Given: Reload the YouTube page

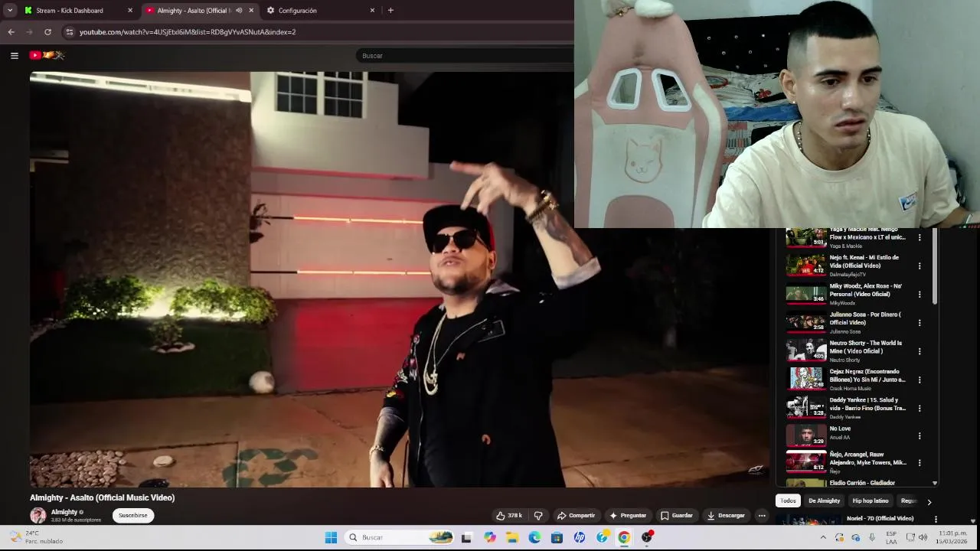Looking at the screenshot, I should click(47, 32).
